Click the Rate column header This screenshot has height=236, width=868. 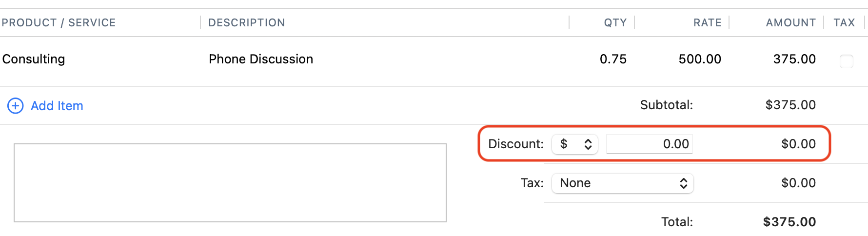pos(707,23)
